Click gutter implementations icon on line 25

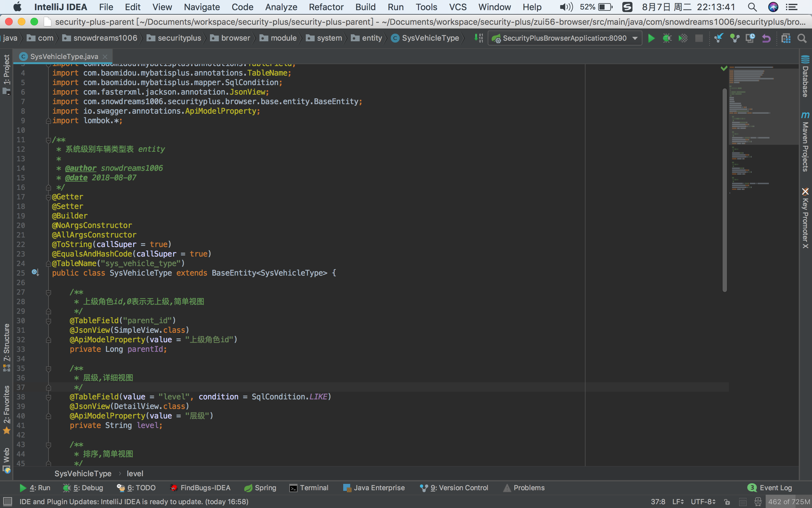click(35, 272)
